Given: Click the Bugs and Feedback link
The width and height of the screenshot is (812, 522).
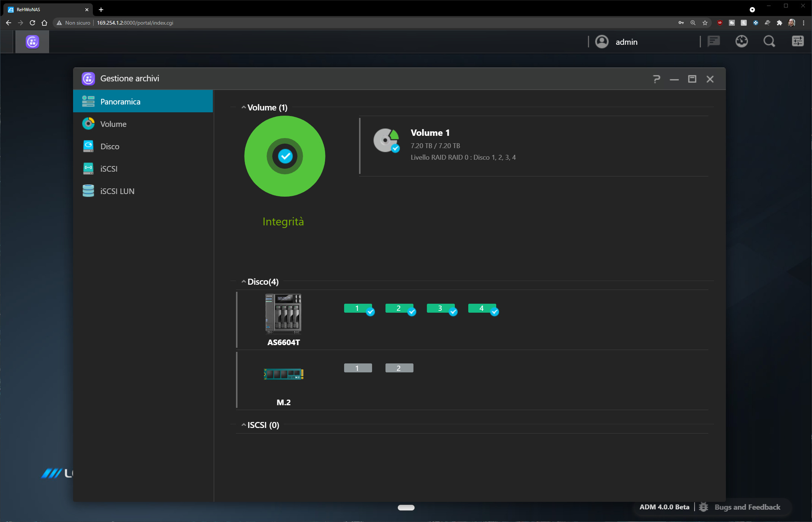Looking at the screenshot, I should pos(747,507).
